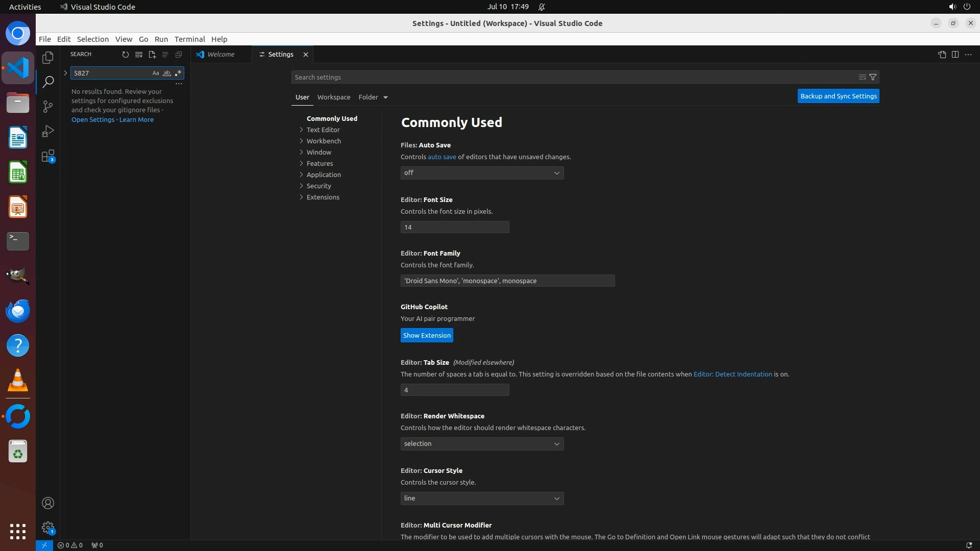980x551 pixels.
Task: Open the Extensions view
Action: 48,156
